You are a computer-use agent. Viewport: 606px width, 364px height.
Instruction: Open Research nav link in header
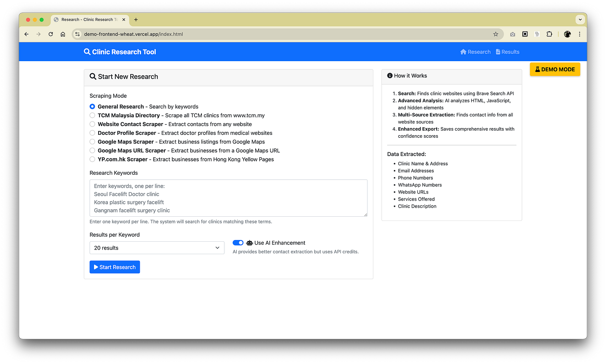475,52
